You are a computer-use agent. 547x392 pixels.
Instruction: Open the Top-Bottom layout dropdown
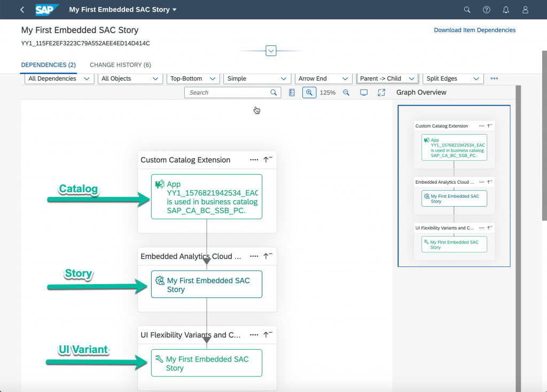pos(193,79)
